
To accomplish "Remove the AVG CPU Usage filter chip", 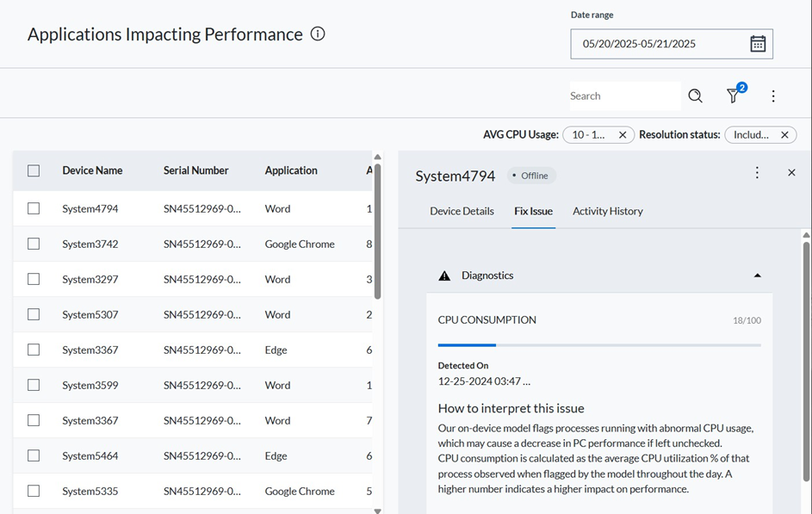I will 623,135.
